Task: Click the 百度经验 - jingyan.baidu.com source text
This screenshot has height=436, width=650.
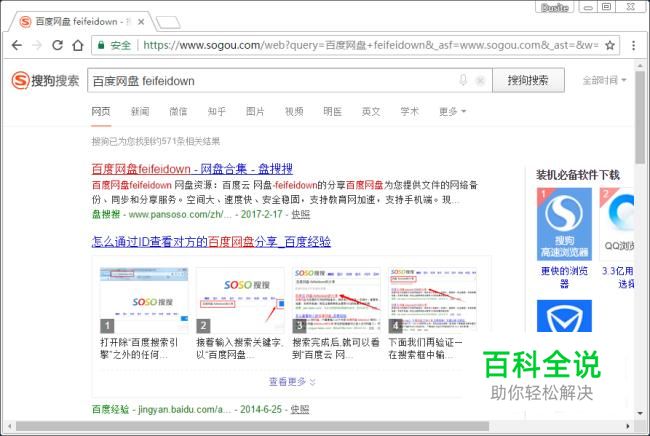Action: (161, 409)
